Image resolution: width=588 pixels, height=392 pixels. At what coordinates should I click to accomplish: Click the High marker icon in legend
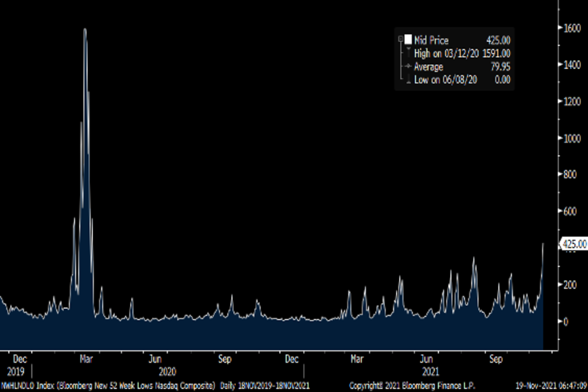pyautogui.click(x=408, y=53)
